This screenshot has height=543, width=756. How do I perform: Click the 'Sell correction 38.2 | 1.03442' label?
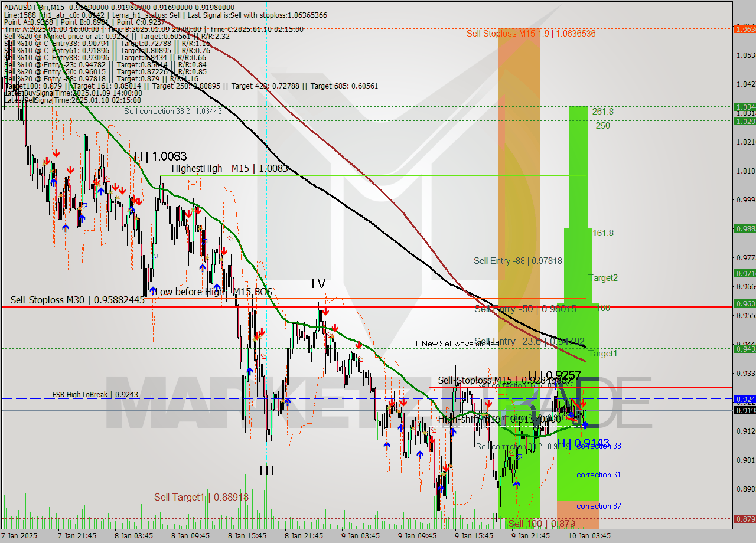(x=173, y=111)
